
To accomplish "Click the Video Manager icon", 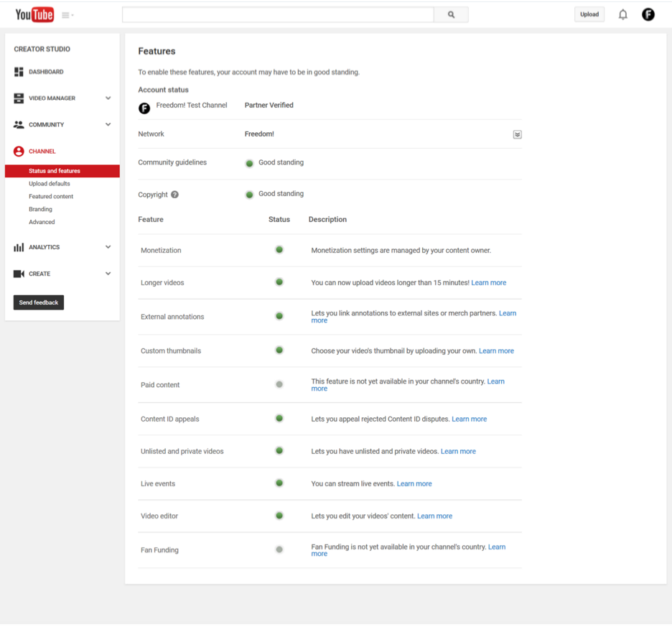I will tap(19, 98).
